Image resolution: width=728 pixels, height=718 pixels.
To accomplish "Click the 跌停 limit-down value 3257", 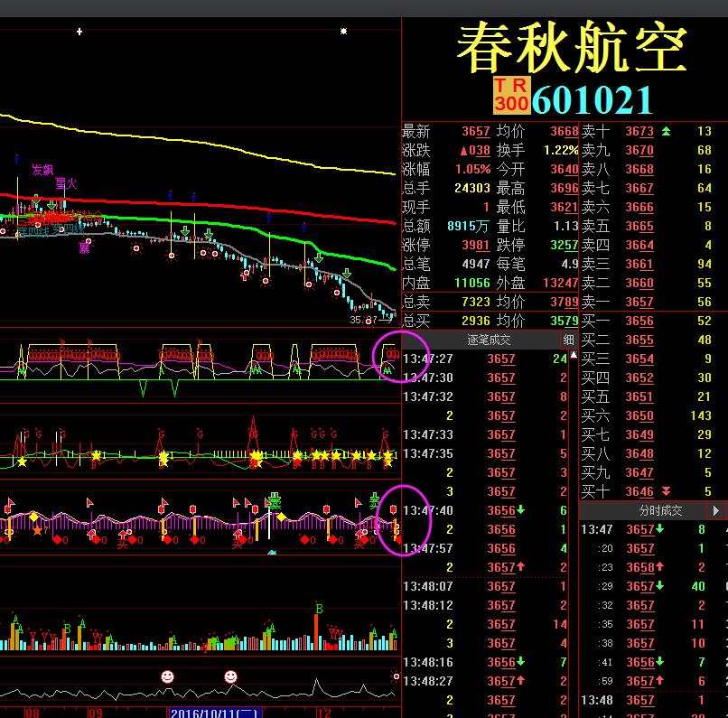I will (565, 245).
